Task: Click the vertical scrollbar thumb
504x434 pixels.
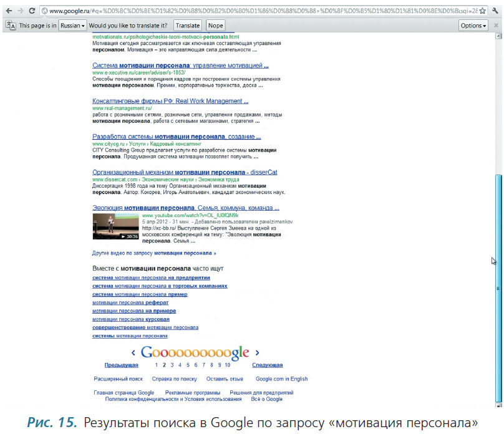Action: [x=498, y=289]
